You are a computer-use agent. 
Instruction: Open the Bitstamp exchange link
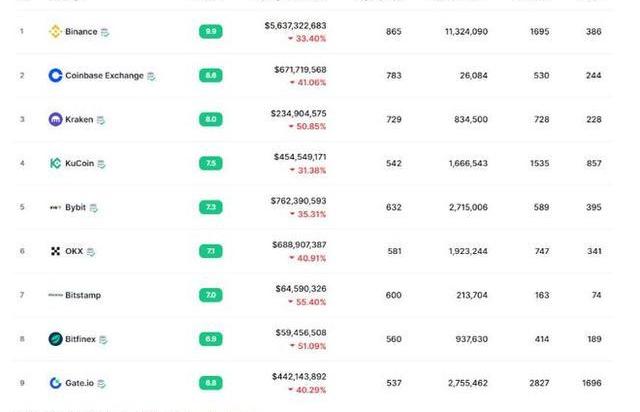(x=83, y=295)
